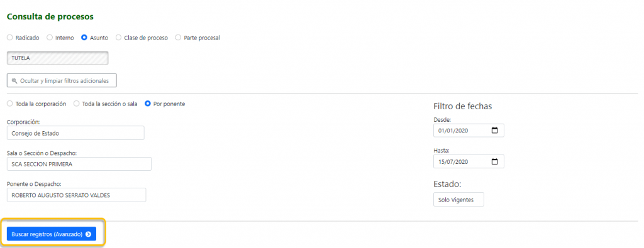The height and width of the screenshot is (248, 644).
Task: Open calendar picker in Desde date field
Action: coord(494,131)
